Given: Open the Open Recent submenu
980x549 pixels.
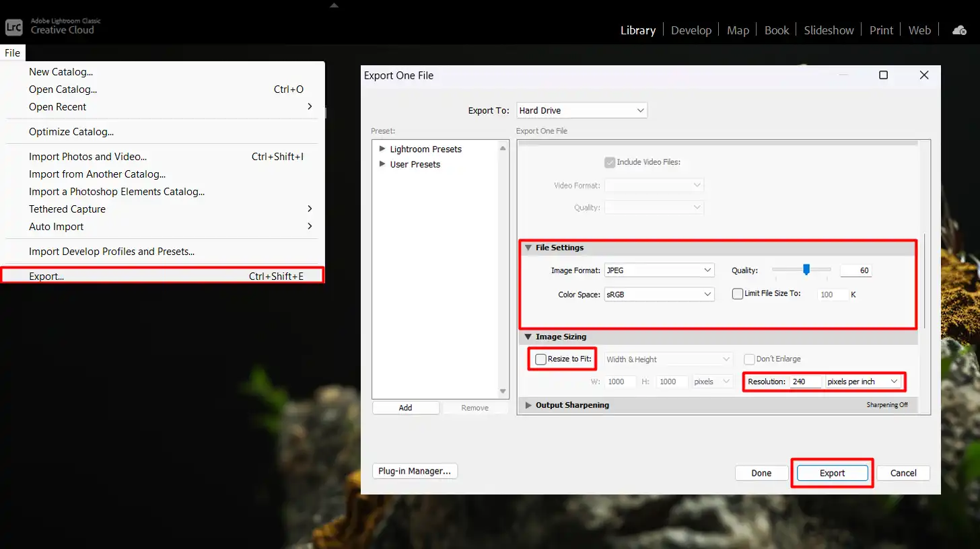Looking at the screenshot, I should pyautogui.click(x=163, y=107).
